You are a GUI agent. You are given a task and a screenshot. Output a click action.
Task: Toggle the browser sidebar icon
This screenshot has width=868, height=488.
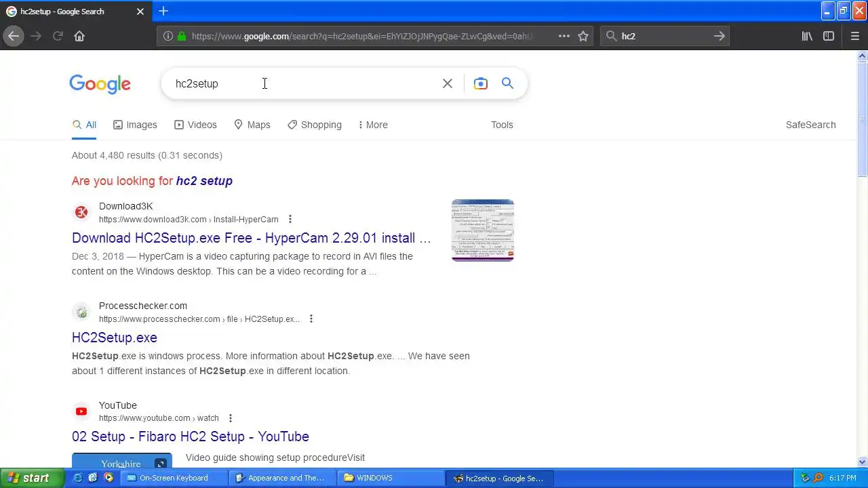point(829,36)
